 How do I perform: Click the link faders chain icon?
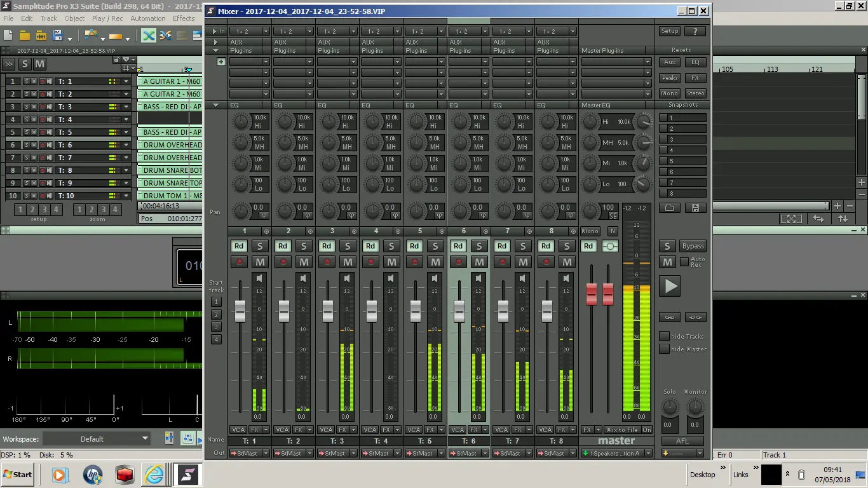[669, 317]
